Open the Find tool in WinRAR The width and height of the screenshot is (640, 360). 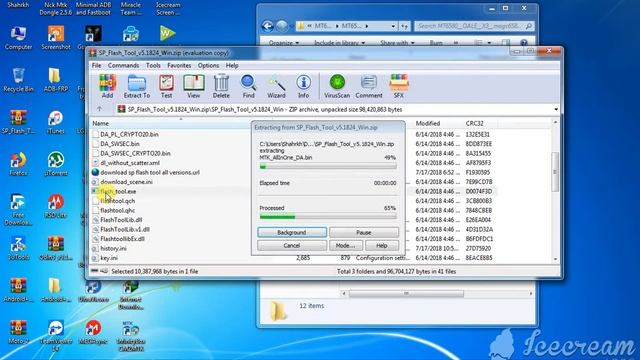click(248, 86)
